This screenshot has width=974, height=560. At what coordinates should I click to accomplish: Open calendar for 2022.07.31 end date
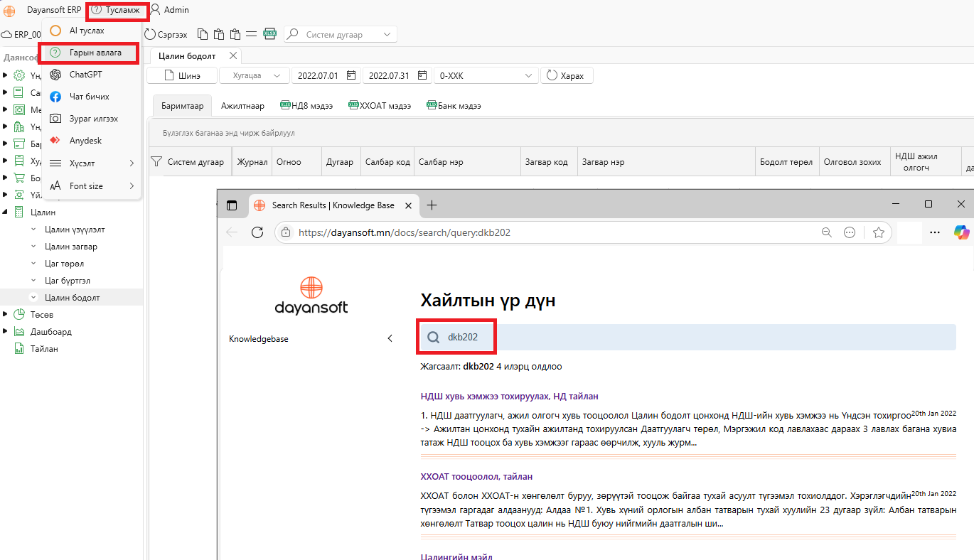click(x=422, y=75)
